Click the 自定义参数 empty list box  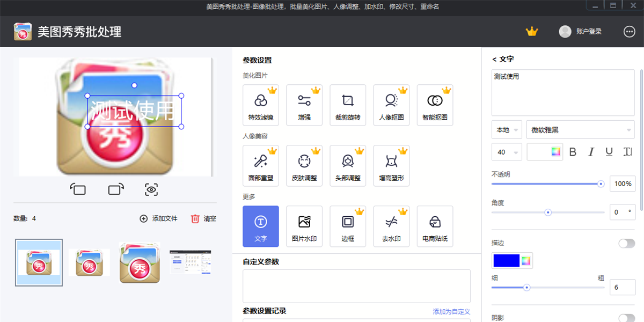coord(356,286)
